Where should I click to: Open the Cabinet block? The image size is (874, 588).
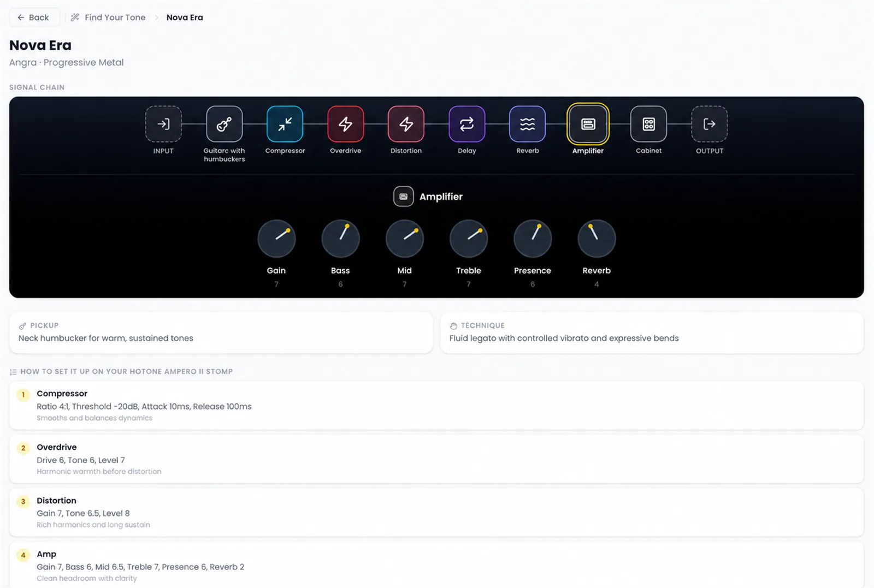[x=648, y=124]
